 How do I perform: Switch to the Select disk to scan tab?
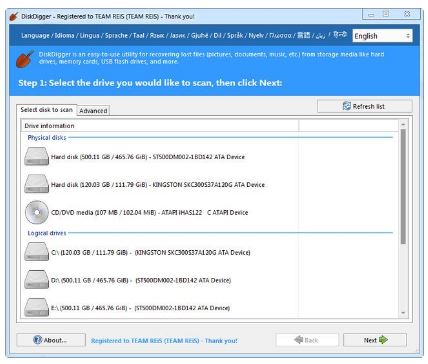46,110
